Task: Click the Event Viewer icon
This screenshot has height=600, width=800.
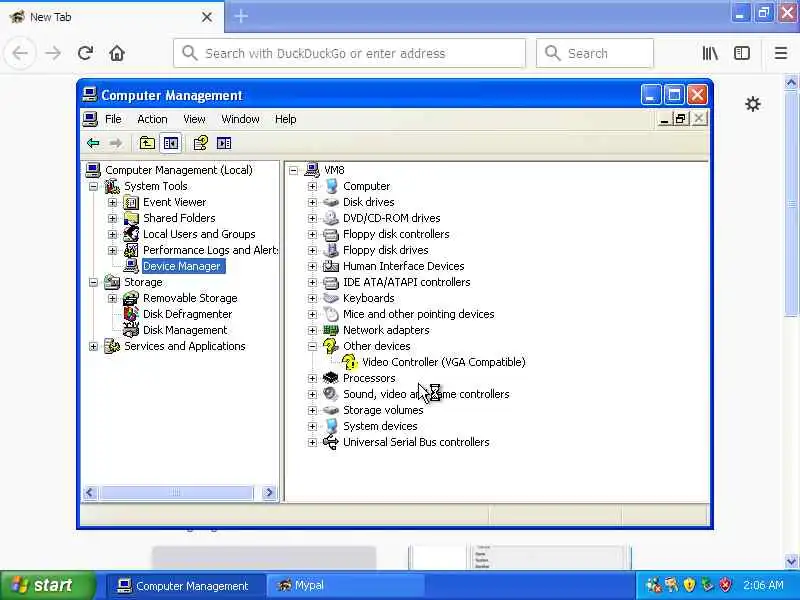Action: 131,203
